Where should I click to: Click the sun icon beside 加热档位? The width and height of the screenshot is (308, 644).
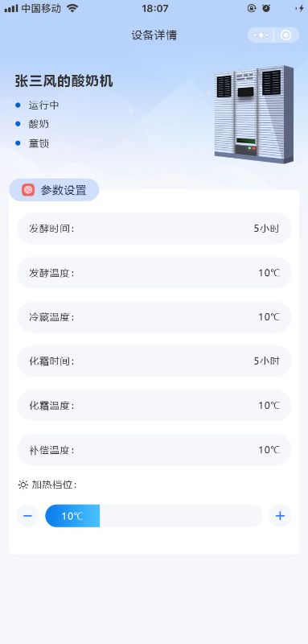coord(23,485)
